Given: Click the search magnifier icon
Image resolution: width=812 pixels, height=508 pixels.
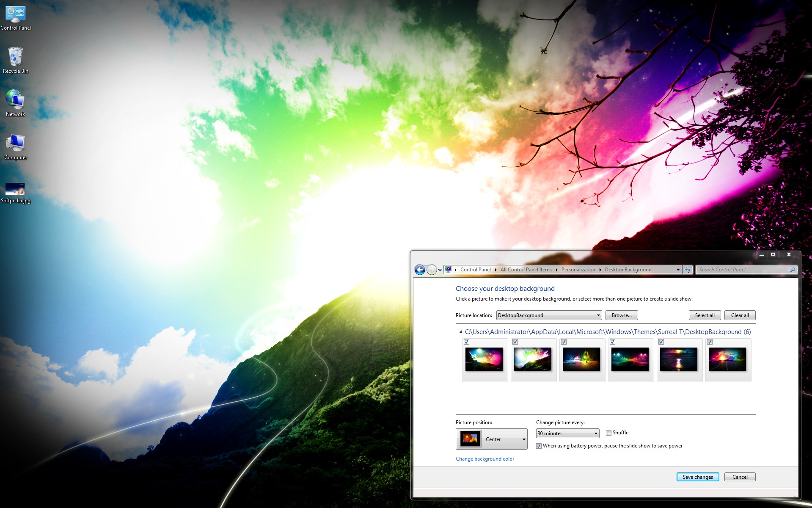Looking at the screenshot, I should pos(793,270).
